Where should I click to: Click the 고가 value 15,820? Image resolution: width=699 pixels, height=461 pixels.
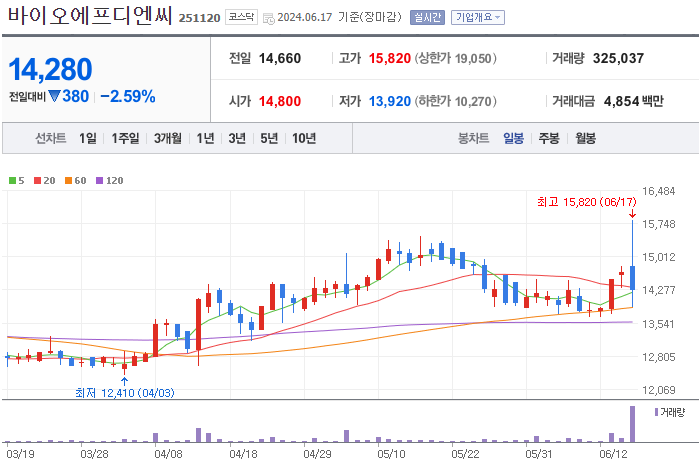(390, 58)
